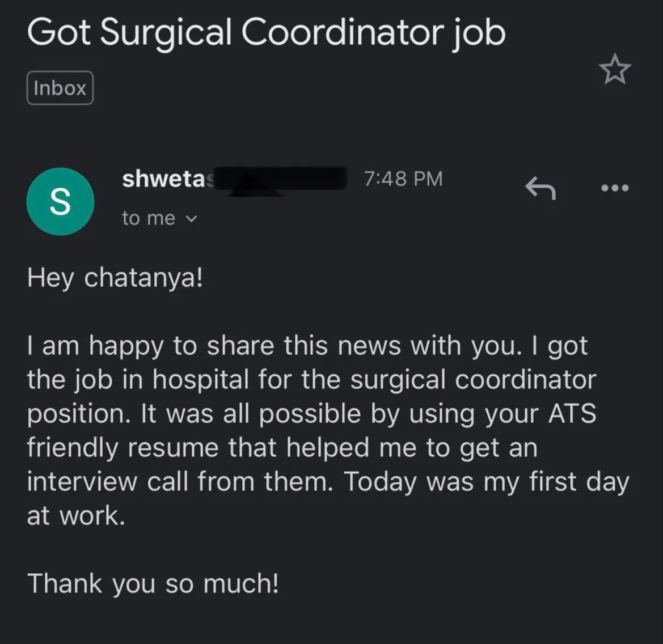This screenshot has height=644, width=663.
Task: Open the three-dot more options menu
Action: [615, 188]
